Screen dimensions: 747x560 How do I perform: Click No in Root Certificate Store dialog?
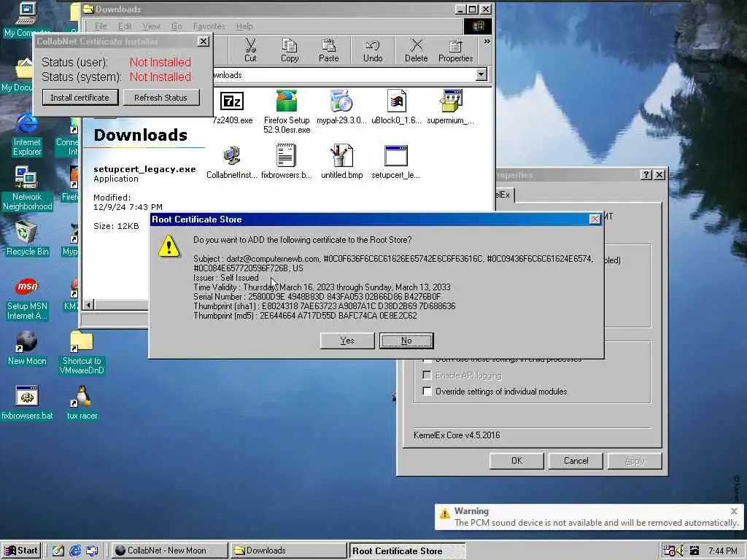(406, 341)
